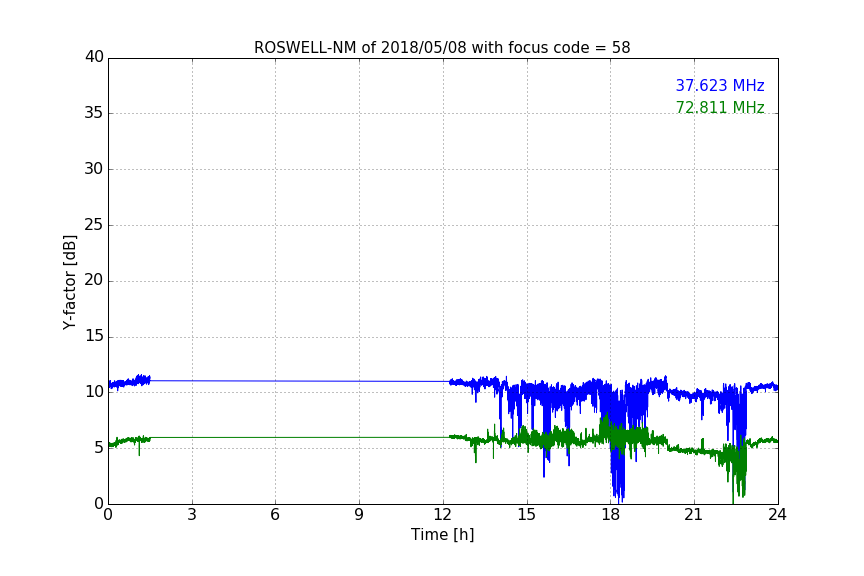Click the flat blue line between hours 3 and 12
Image resolution: width=864 pixels, height=576 pixels.
pos(300,381)
